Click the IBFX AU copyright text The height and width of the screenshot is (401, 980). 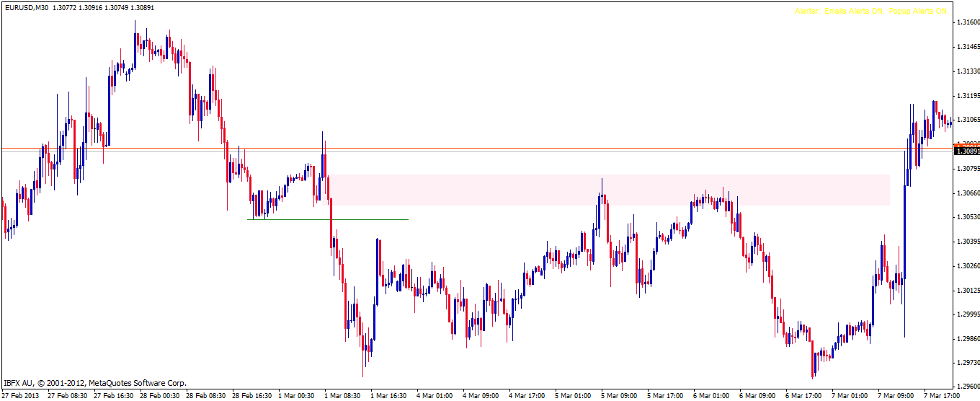tap(95, 383)
